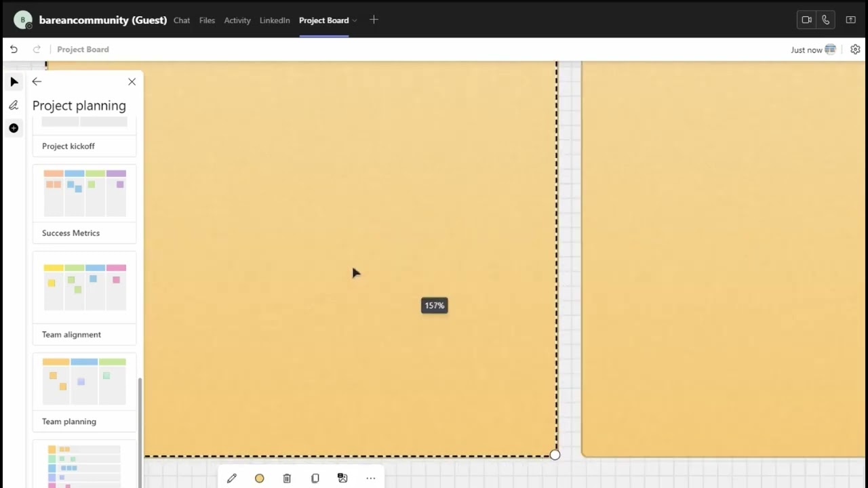Delete the selected note with trash icon

(x=287, y=479)
